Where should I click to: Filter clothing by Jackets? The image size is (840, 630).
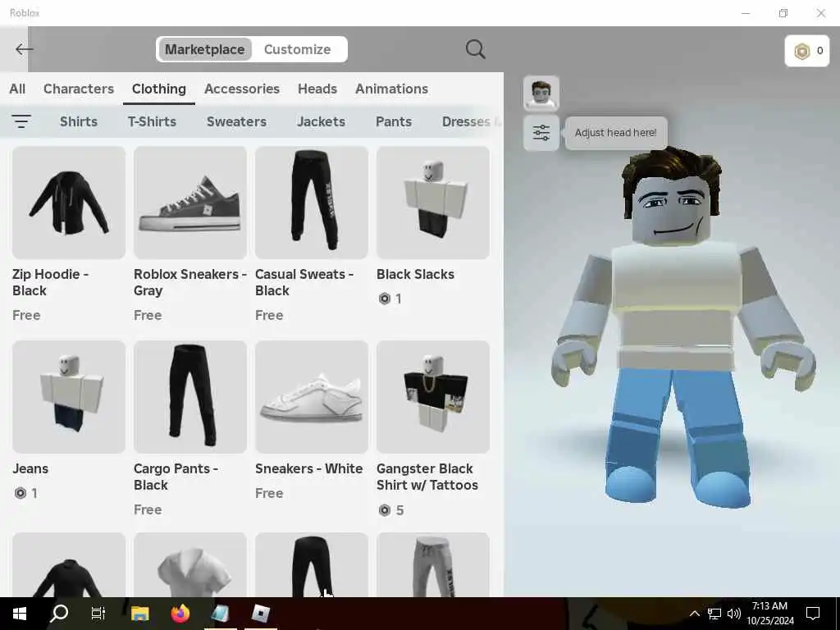click(x=321, y=121)
